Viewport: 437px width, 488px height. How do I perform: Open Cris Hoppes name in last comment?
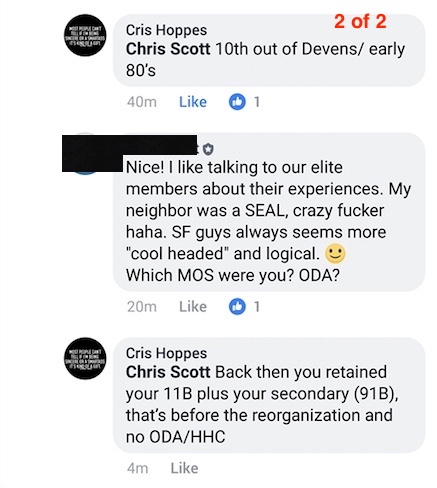point(166,353)
